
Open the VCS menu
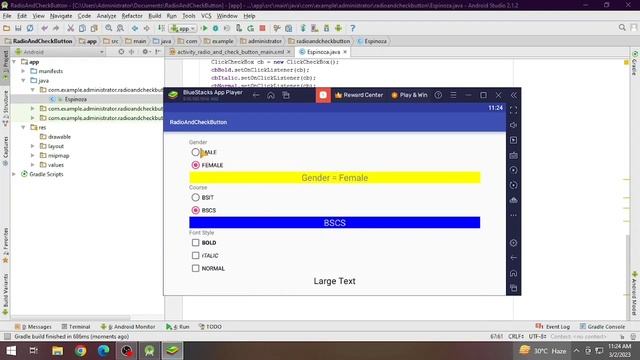coord(206,16)
